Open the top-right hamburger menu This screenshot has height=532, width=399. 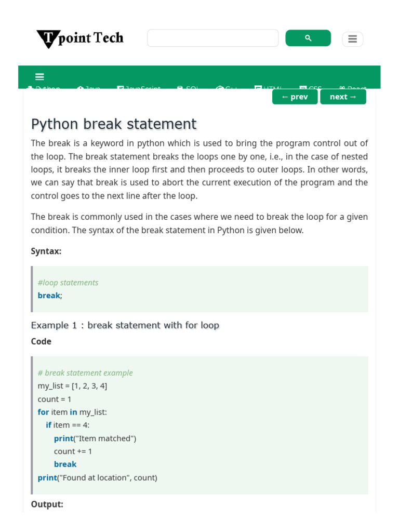[x=352, y=39]
